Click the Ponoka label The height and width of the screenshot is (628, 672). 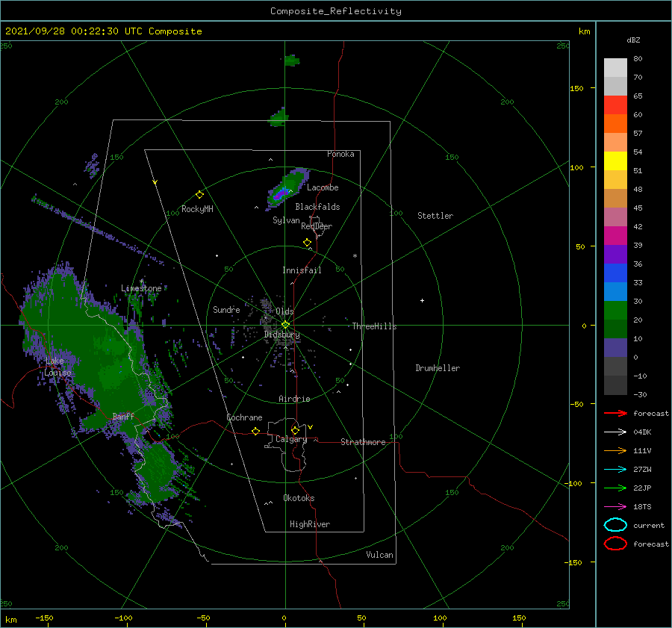coord(340,154)
